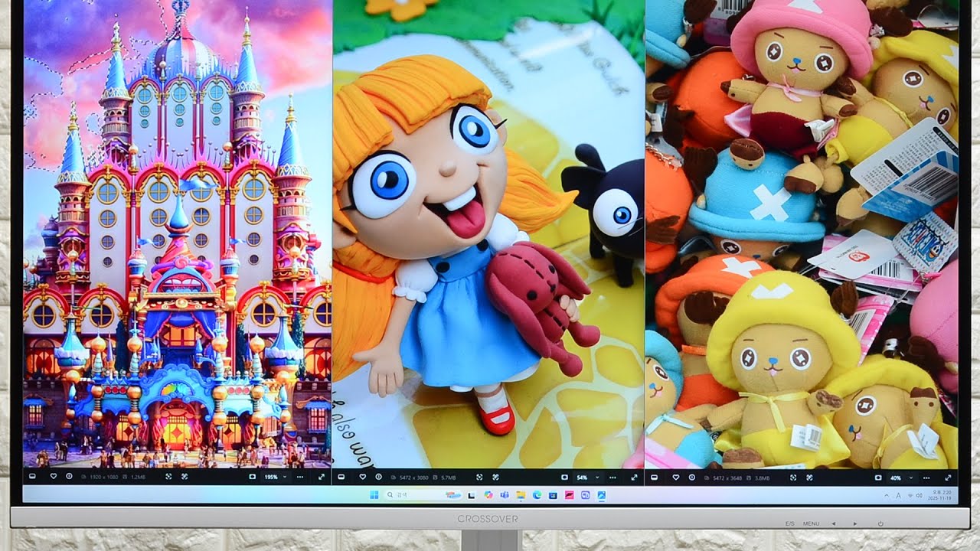Open more options in castle image window

pyautogui.click(x=300, y=477)
